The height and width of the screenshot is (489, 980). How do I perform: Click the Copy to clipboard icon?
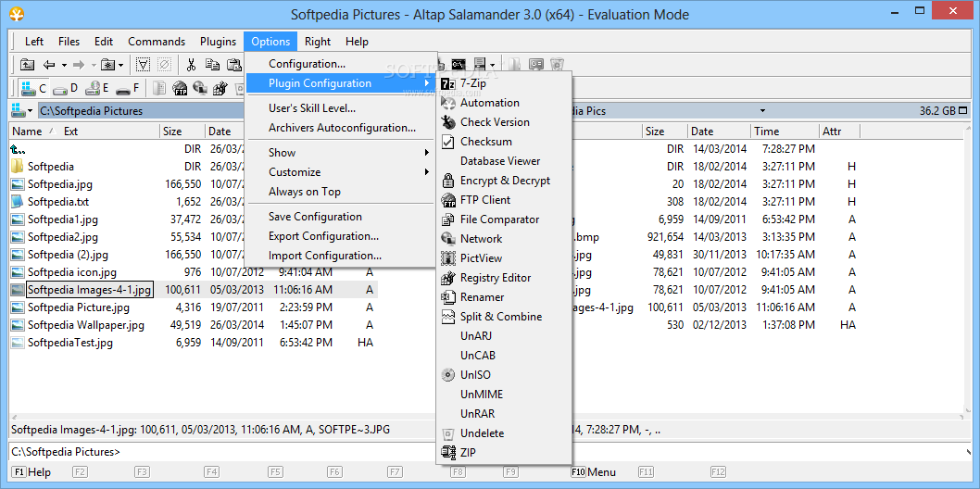(212, 64)
